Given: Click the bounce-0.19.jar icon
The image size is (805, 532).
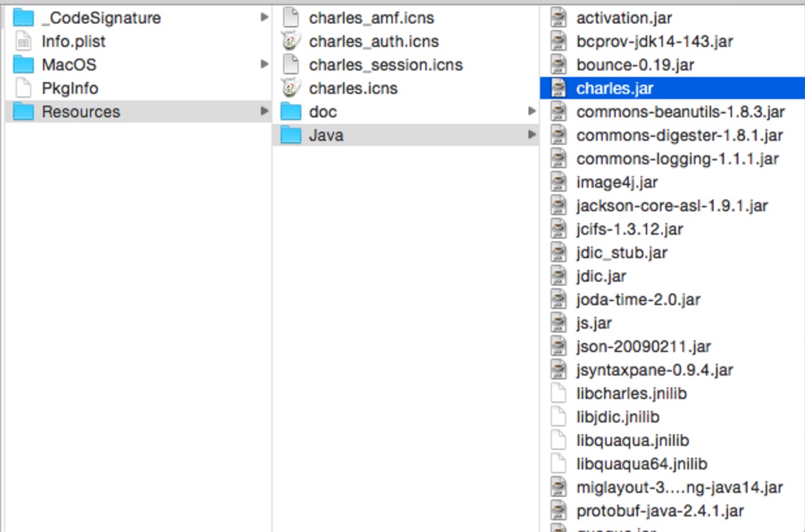Looking at the screenshot, I should 558,65.
